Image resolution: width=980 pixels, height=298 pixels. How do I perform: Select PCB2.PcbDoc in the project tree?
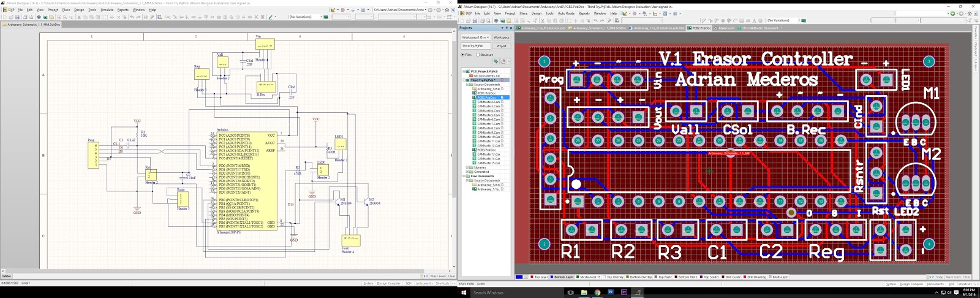click(487, 97)
